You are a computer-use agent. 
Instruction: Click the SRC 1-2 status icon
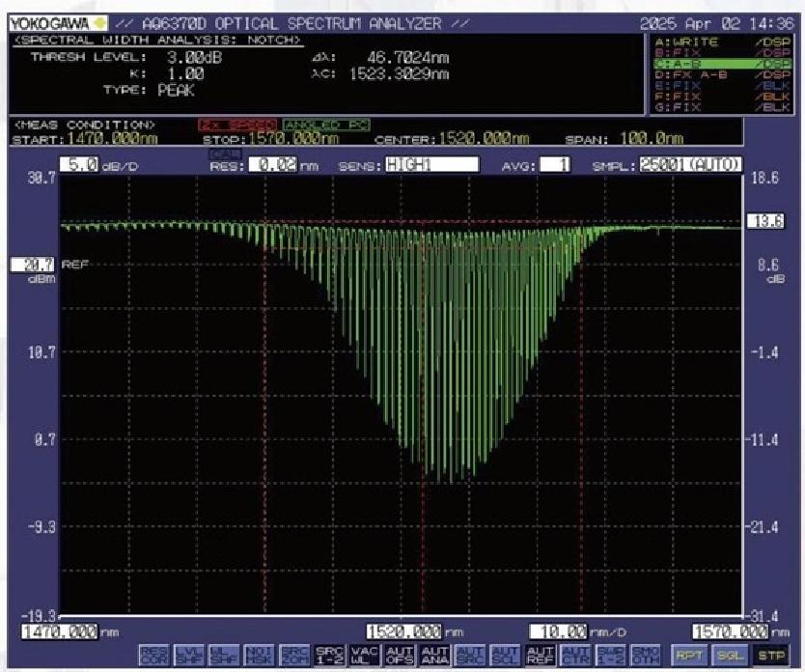click(x=329, y=656)
